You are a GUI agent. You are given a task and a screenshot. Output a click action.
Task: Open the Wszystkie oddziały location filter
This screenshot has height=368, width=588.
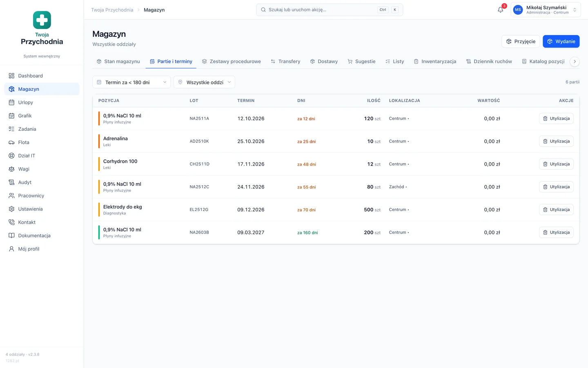204,82
